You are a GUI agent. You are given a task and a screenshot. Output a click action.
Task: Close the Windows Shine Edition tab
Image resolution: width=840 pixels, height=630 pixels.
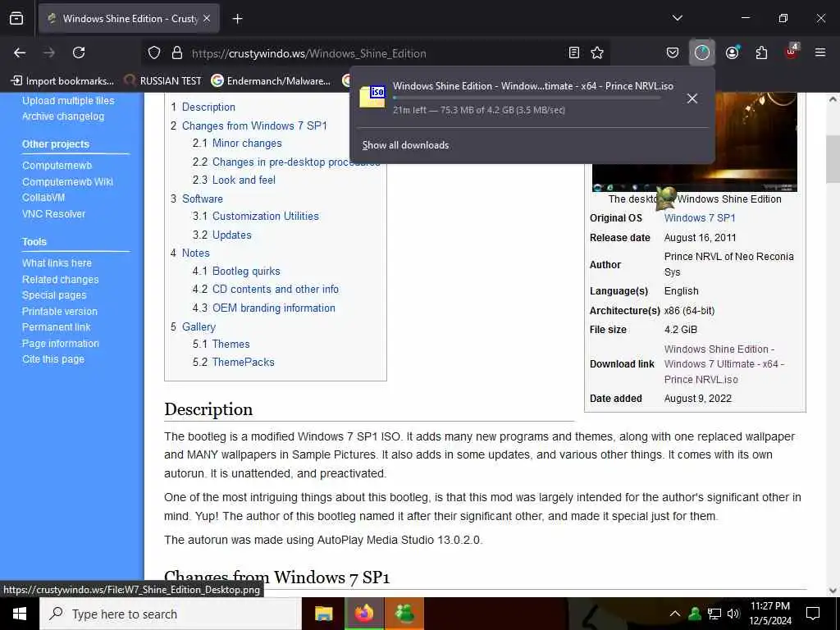pyautogui.click(x=207, y=18)
